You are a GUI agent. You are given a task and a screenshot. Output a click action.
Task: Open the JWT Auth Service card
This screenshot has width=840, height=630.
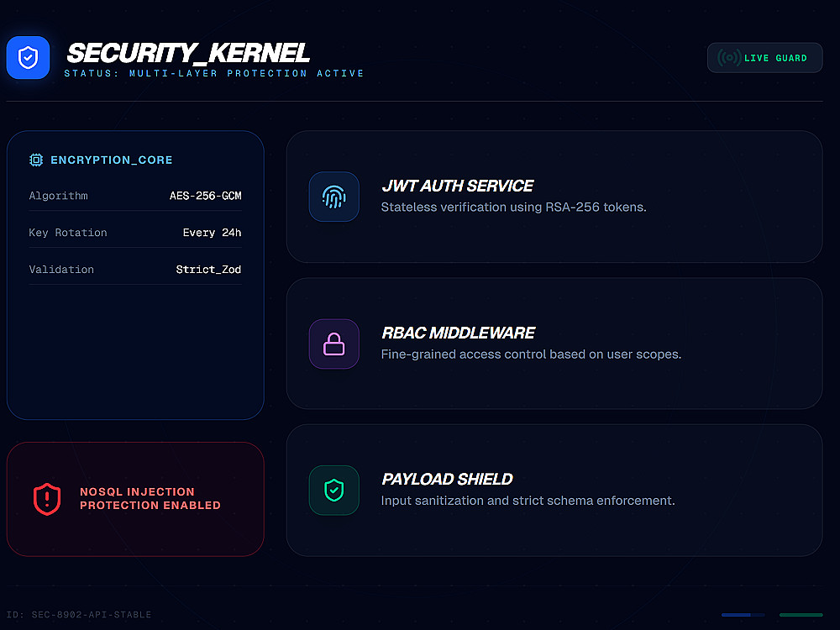[554, 197]
